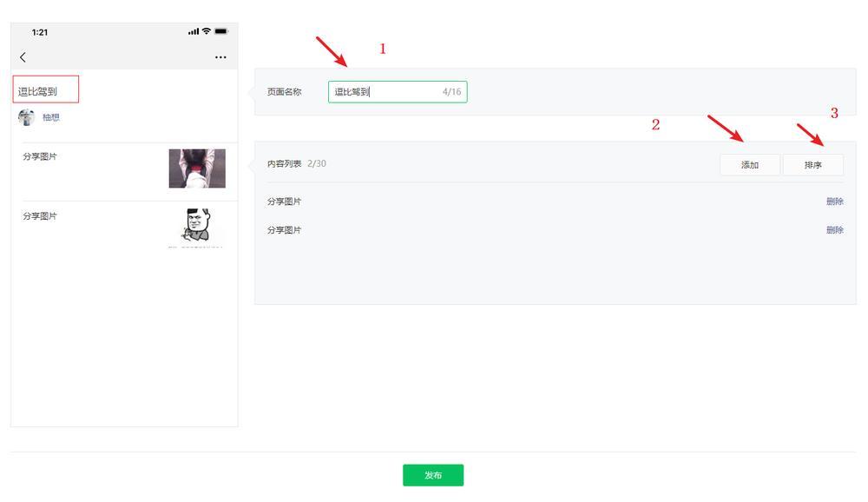Click the 页面名称 input field
868x502 pixels.
point(398,92)
